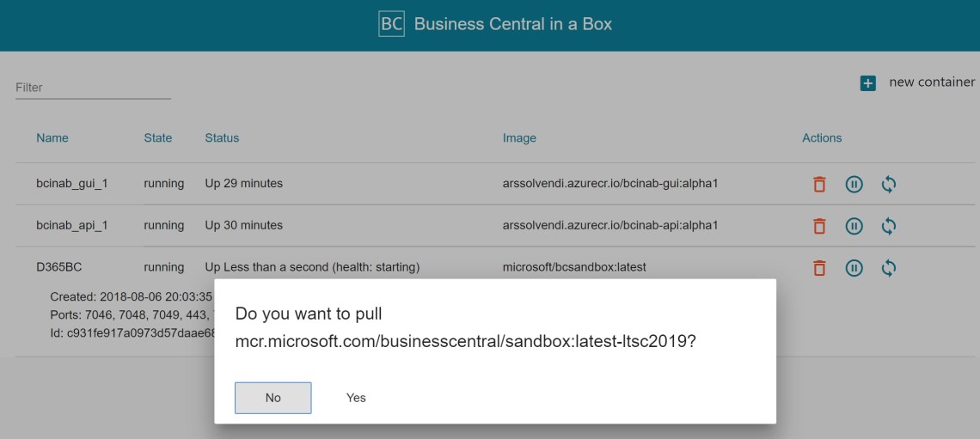Delete the bcinab_api_1 container
The image size is (980, 439).
point(819,226)
